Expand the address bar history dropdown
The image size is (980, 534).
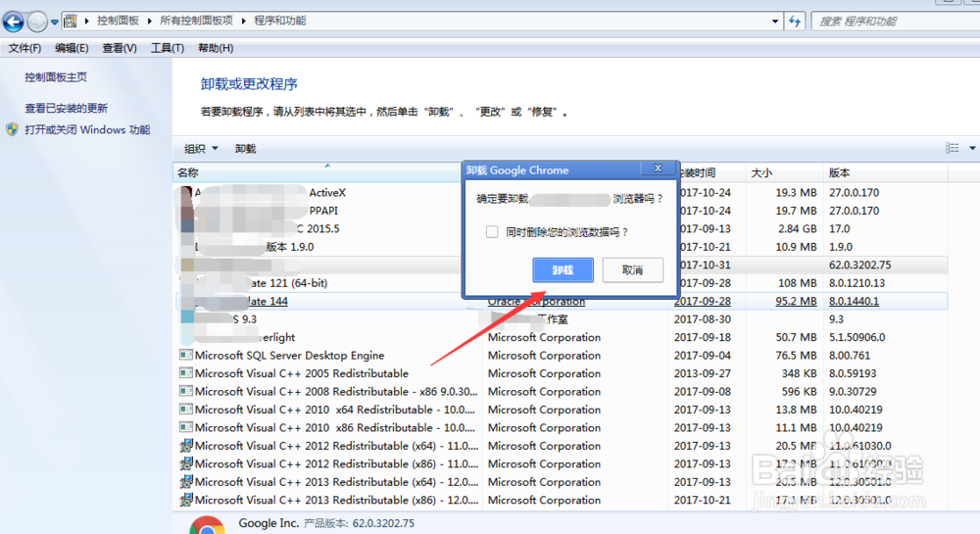tap(775, 22)
